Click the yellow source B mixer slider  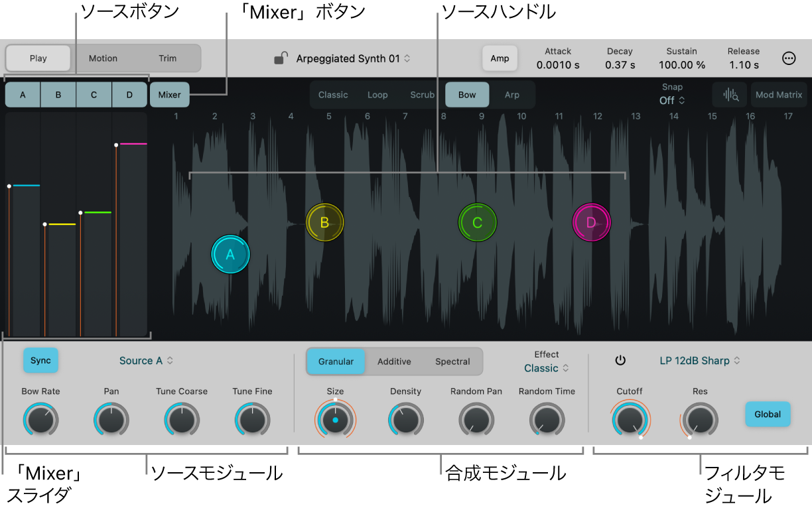(60, 225)
